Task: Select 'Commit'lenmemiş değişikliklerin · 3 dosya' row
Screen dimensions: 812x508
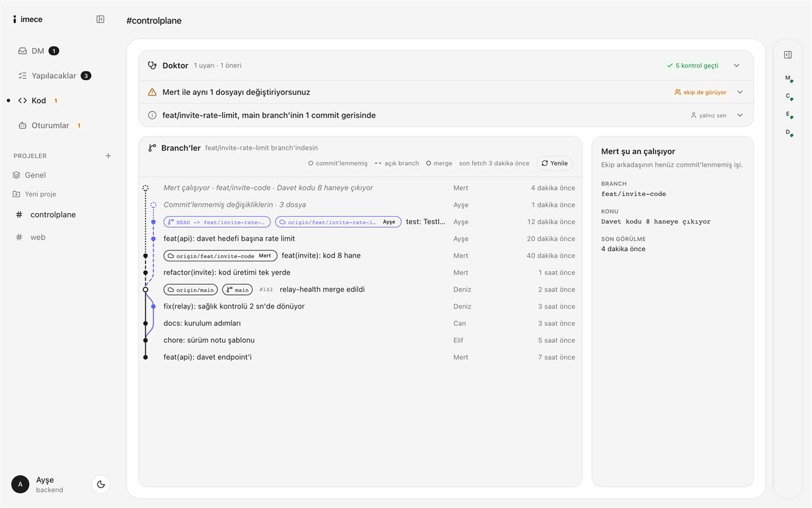Action: coord(360,205)
